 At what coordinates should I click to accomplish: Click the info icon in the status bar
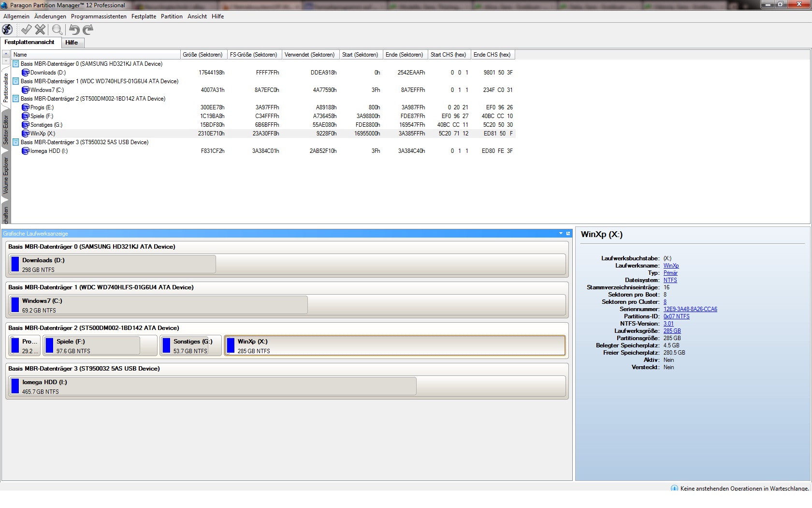click(x=674, y=488)
